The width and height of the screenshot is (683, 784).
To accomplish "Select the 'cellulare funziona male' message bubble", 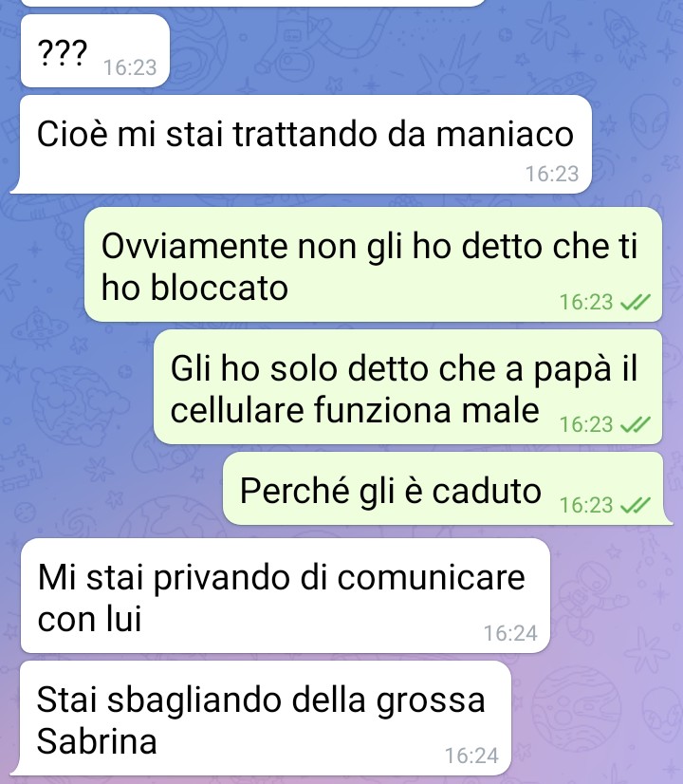I will coord(408,386).
